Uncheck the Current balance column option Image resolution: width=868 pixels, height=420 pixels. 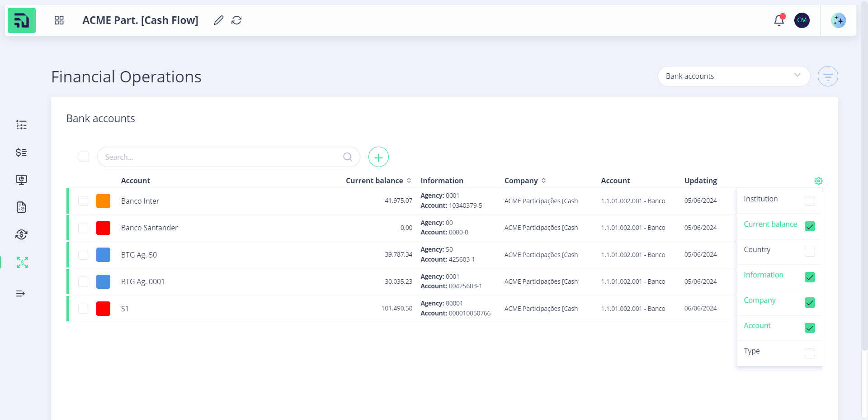[810, 226]
